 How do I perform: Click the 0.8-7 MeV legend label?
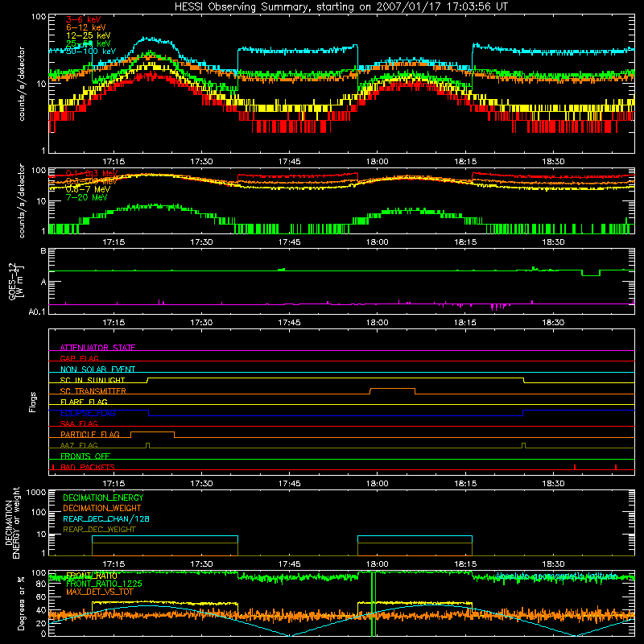[x=88, y=189]
